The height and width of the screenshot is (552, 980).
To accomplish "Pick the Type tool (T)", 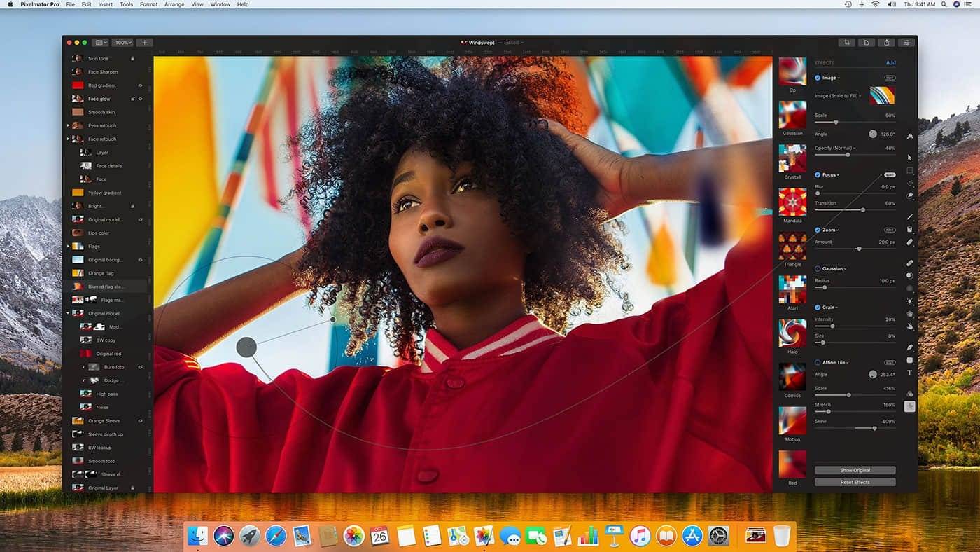I will click(909, 373).
